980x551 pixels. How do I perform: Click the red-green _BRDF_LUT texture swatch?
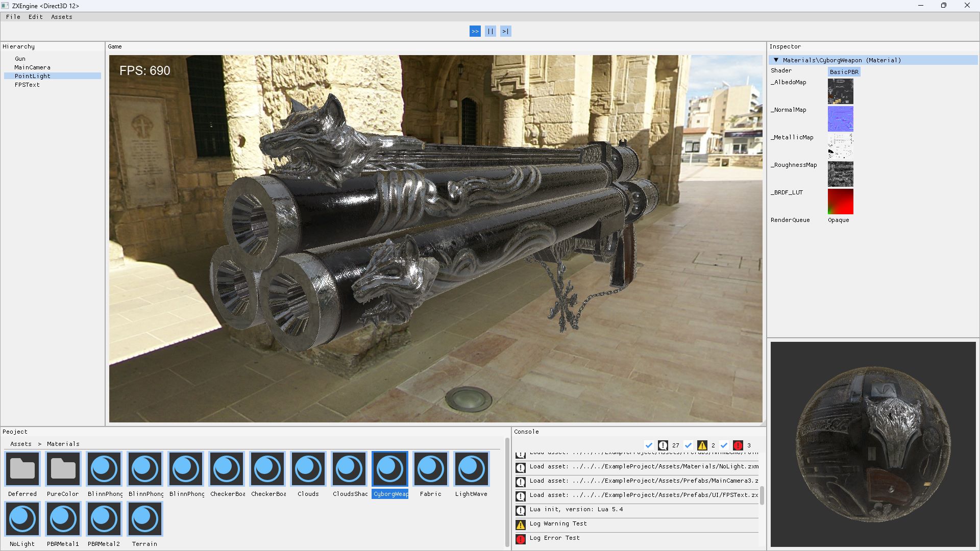pos(840,202)
